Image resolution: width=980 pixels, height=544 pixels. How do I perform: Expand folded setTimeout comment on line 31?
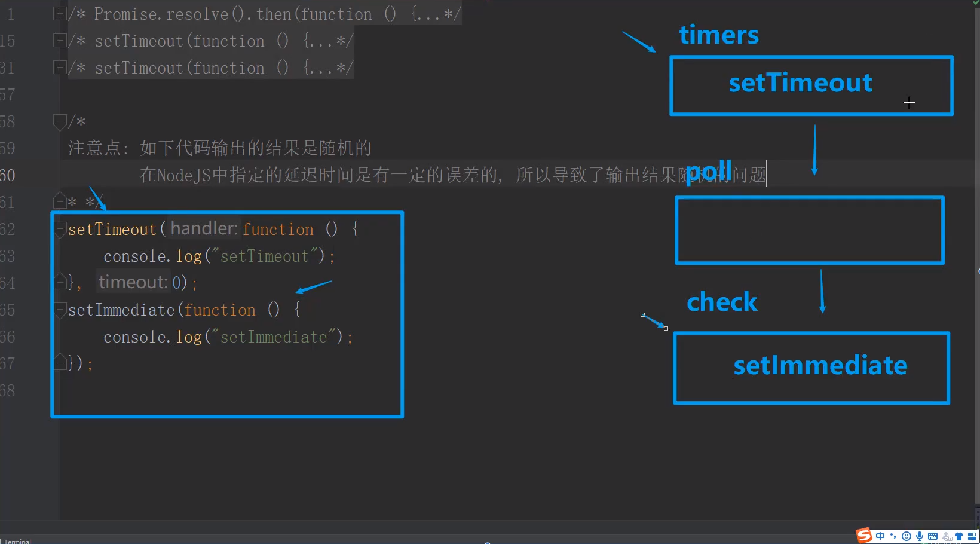60,67
